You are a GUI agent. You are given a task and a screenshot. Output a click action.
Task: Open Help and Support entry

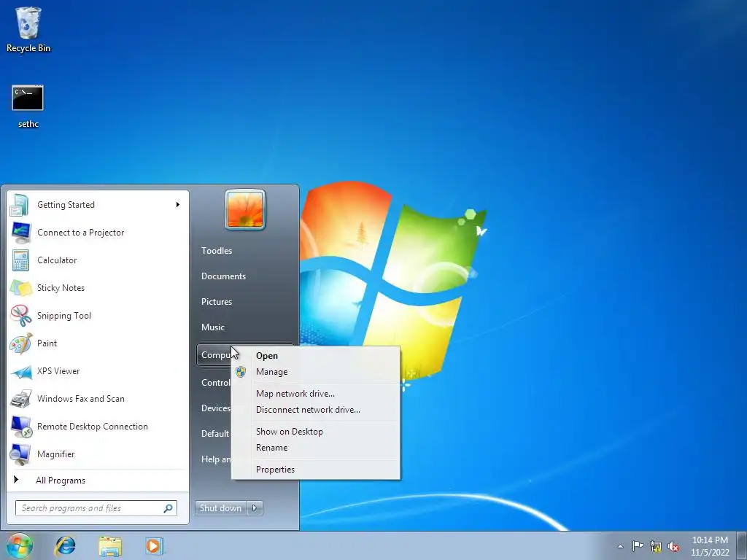(x=214, y=459)
